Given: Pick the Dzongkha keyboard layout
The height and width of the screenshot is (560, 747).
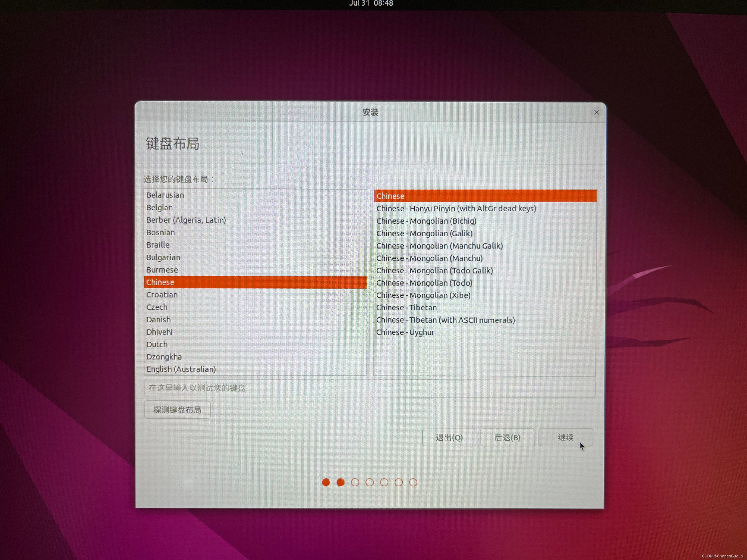Looking at the screenshot, I should [x=164, y=357].
